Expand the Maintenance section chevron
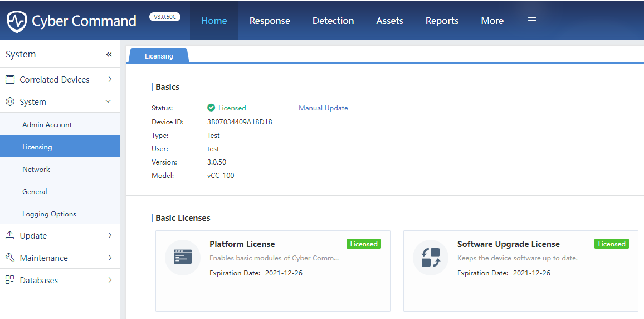 110,258
